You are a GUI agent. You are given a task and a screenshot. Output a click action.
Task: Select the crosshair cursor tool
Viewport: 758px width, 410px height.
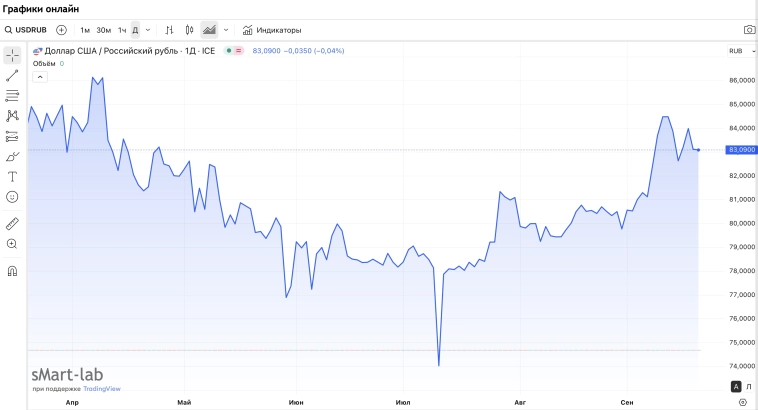[x=12, y=55]
